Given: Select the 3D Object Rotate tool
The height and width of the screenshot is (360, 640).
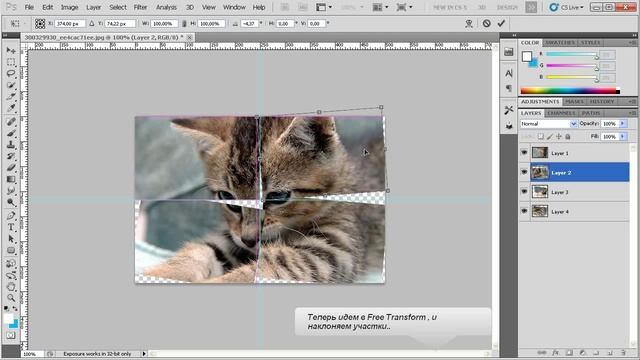Looking at the screenshot, I should click(11, 264).
